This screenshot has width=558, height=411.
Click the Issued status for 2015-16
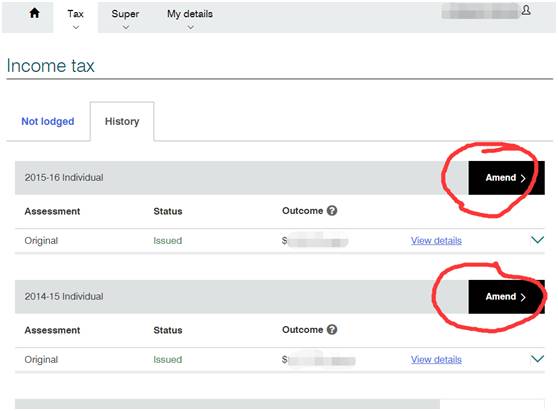168,241
